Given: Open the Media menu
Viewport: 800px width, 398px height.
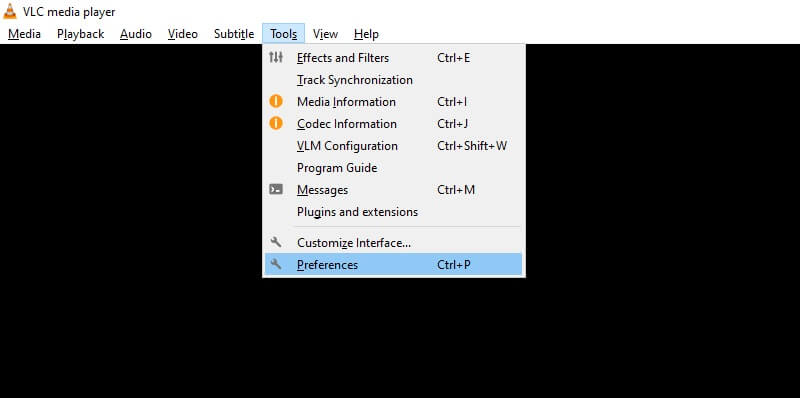Looking at the screenshot, I should coord(24,34).
